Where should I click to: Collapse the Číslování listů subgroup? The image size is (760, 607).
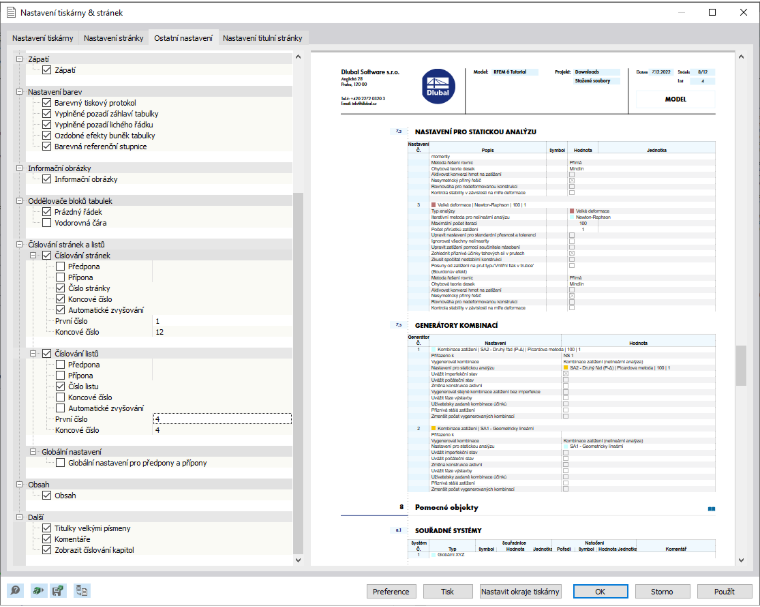click(33, 354)
